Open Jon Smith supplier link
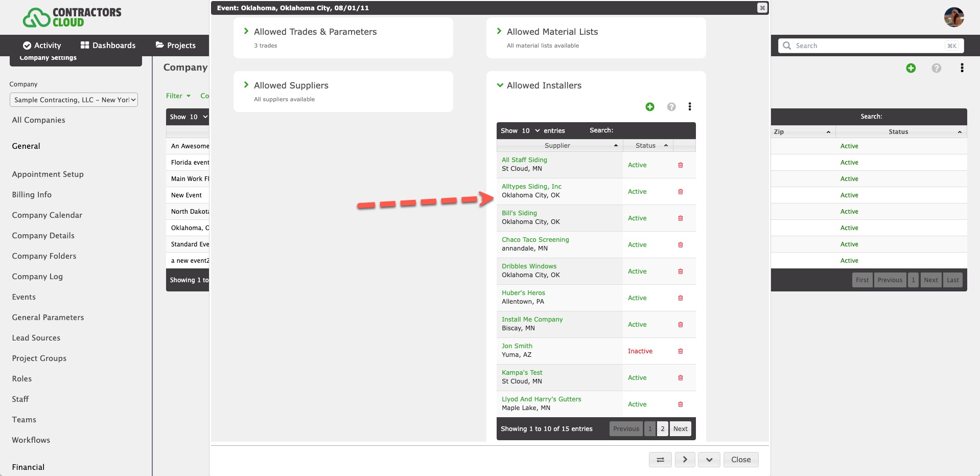Viewport: 980px width, 476px height. (x=517, y=346)
